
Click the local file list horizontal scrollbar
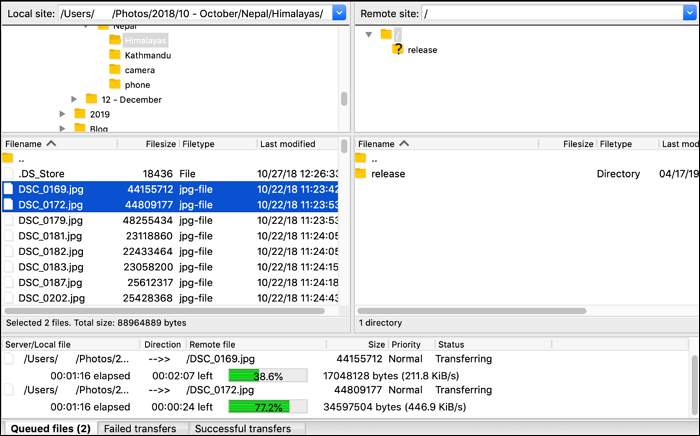click(164, 311)
